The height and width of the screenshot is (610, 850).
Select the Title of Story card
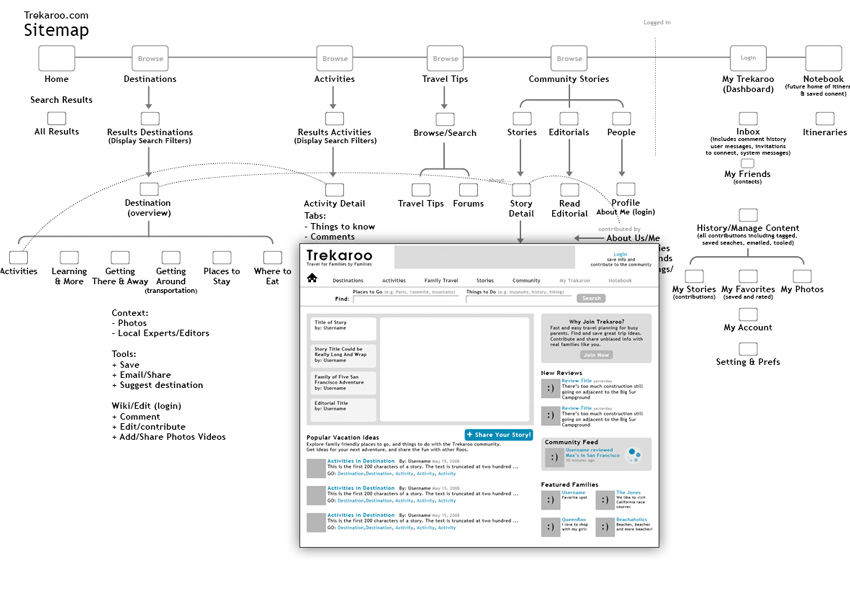pos(344,329)
